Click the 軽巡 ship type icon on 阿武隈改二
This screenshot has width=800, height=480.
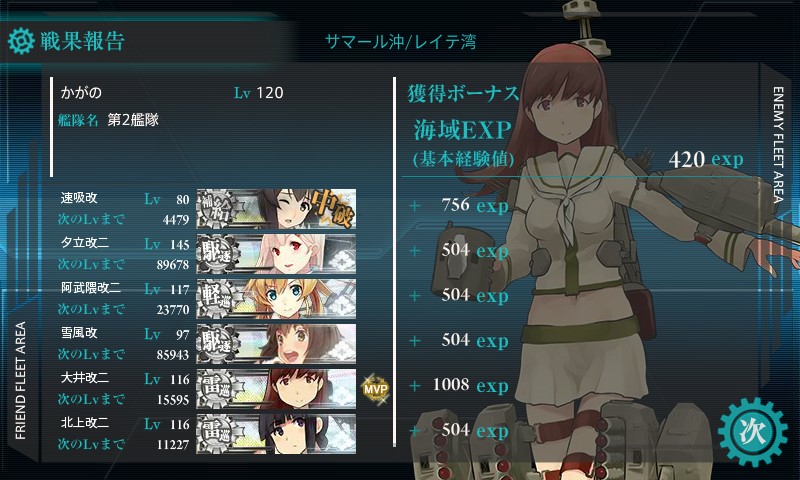point(217,298)
